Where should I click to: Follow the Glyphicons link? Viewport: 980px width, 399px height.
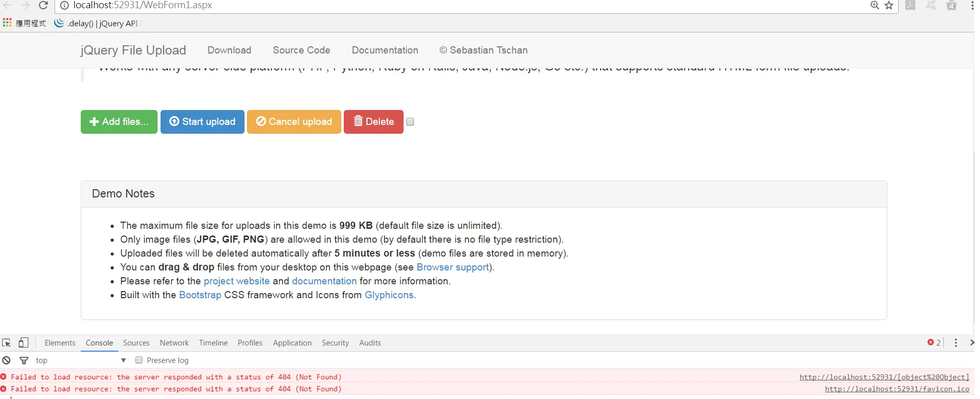click(389, 295)
